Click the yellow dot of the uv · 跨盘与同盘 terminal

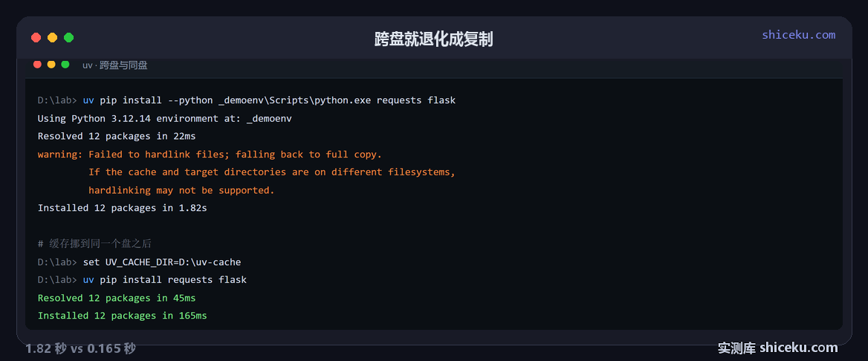(51, 64)
